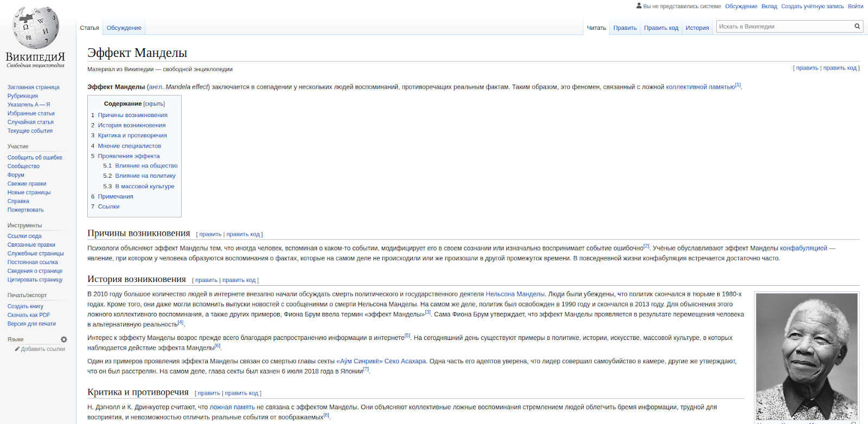
Task: Open Секо Асахара article link
Action: (x=405, y=361)
